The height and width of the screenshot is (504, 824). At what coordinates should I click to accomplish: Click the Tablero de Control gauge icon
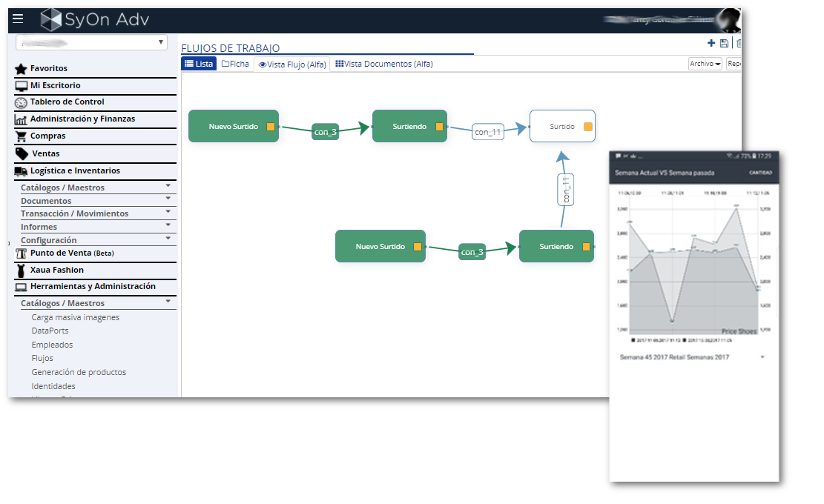[21, 102]
